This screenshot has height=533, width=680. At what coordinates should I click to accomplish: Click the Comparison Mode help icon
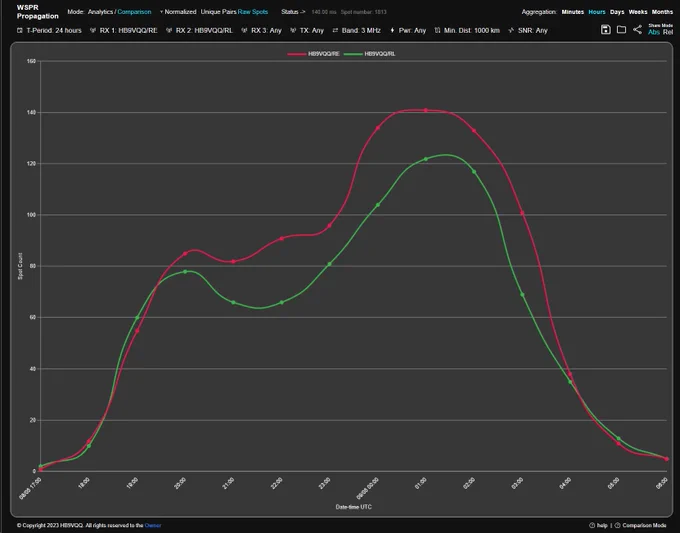tap(618, 525)
